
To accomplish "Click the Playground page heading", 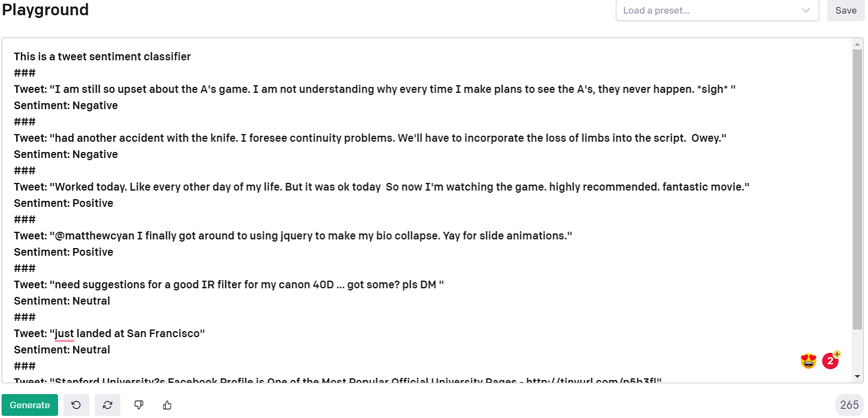I will (x=46, y=10).
